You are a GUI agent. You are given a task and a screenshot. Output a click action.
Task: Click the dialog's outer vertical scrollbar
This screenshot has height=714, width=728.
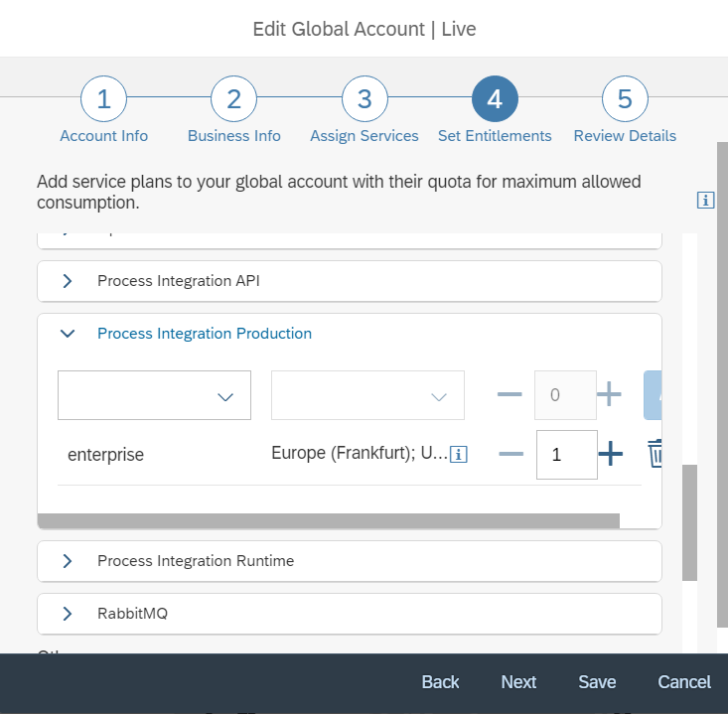[x=722, y=384]
